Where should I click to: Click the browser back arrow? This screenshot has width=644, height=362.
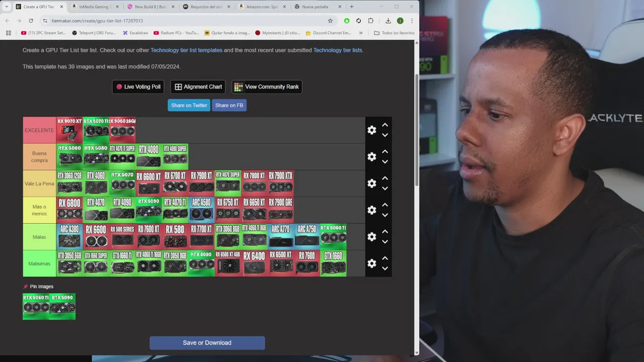click(7, 21)
